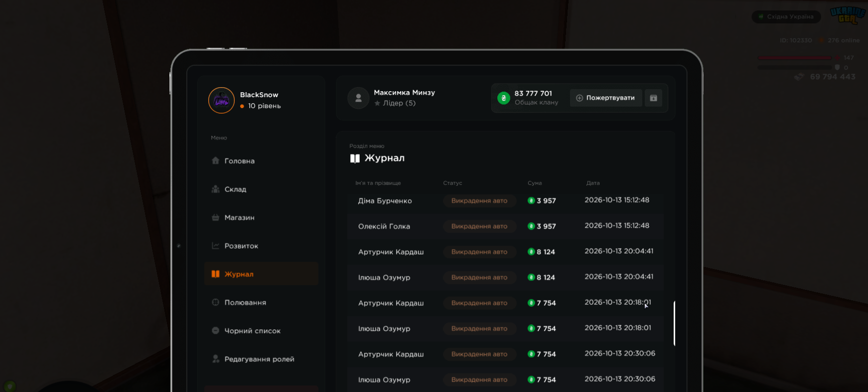Select Редагування ролей menu item
Viewport: 868px width, 392px height.
pos(261,359)
